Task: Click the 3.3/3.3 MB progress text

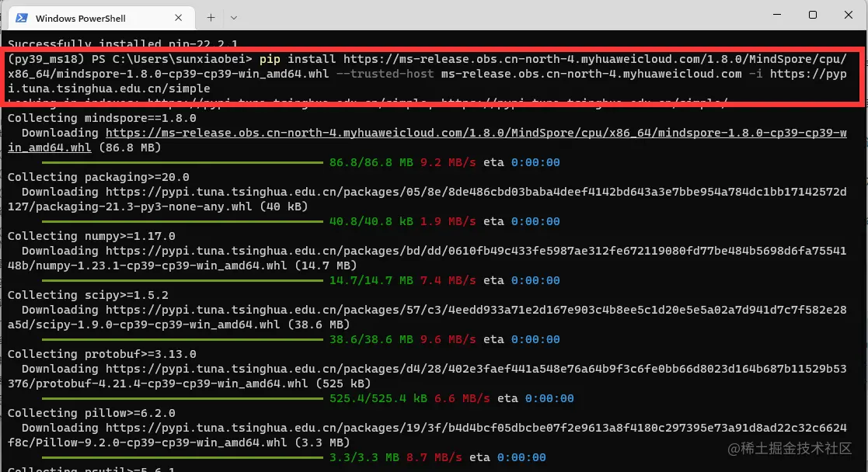Action: pyautogui.click(x=364, y=457)
